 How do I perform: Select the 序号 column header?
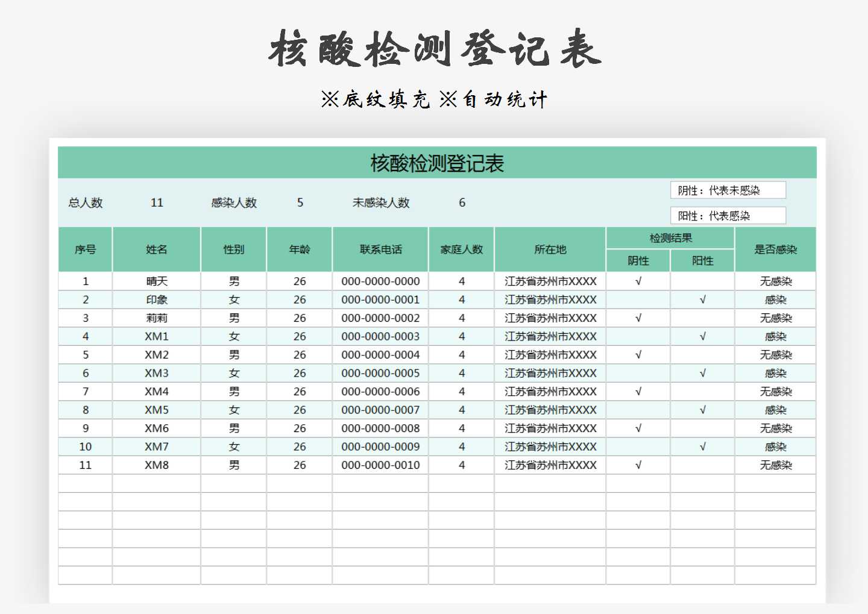click(x=85, y=249)
